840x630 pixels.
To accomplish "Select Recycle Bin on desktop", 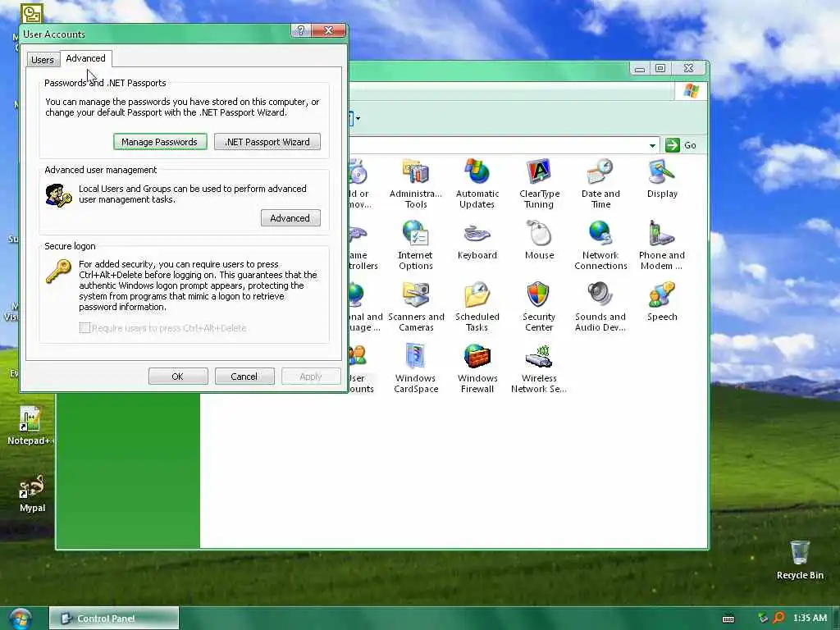I will point(800,559).
